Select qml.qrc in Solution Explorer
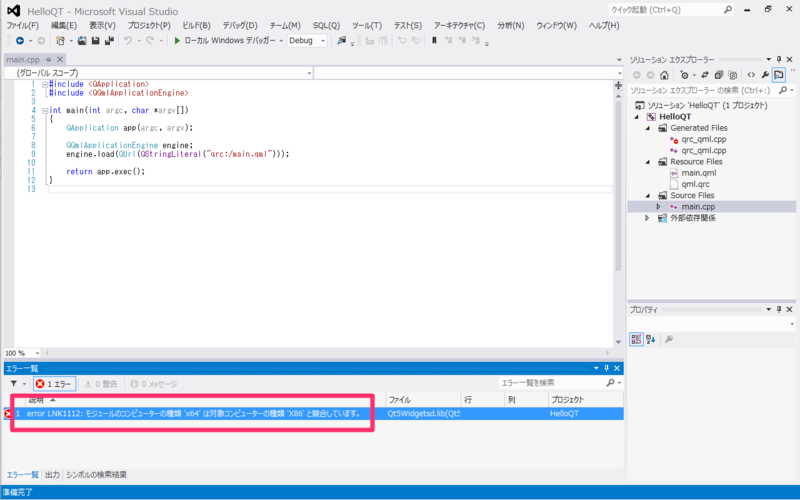 point(695,184)
